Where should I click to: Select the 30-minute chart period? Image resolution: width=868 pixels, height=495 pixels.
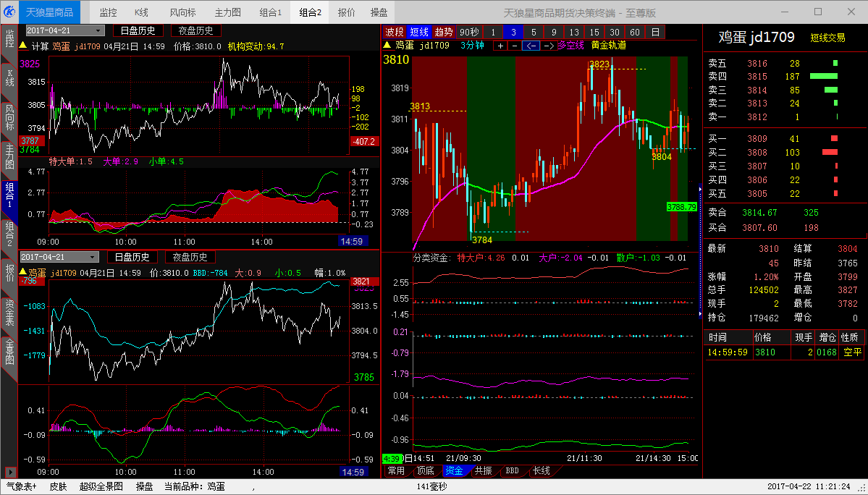tap(615, 32)
